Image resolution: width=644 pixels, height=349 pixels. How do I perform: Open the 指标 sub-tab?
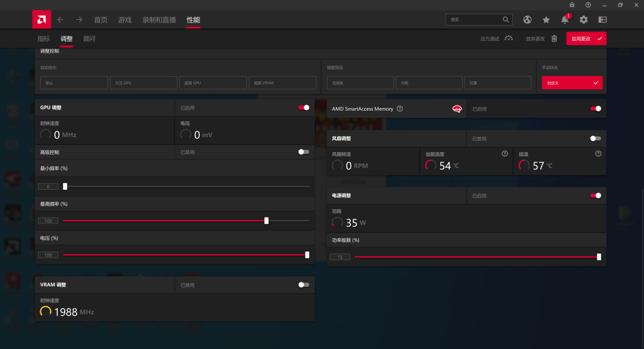(43, 38)
